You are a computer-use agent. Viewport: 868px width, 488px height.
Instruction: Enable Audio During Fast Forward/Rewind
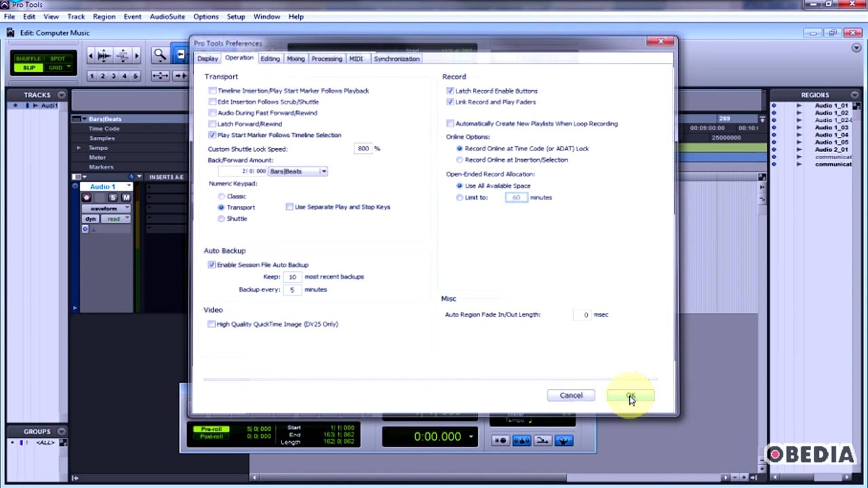[212, 113]
